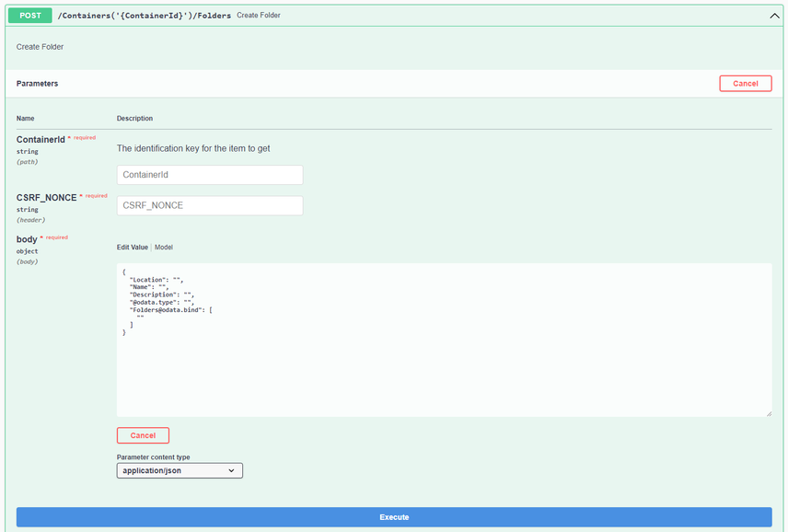Switch to the Model tab
Image resolution: width=788 pixels, height=532 pixels.
[164, 248]
